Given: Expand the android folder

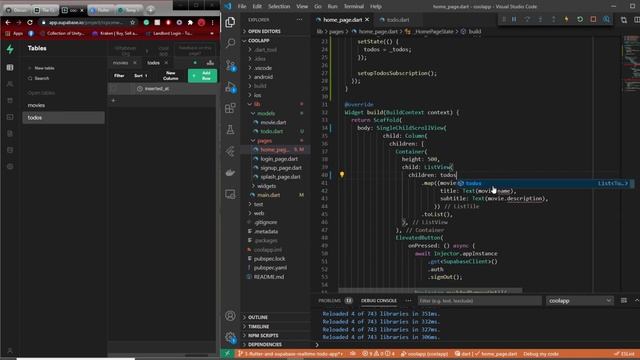Looking at the screenshot, I should 263,77.
